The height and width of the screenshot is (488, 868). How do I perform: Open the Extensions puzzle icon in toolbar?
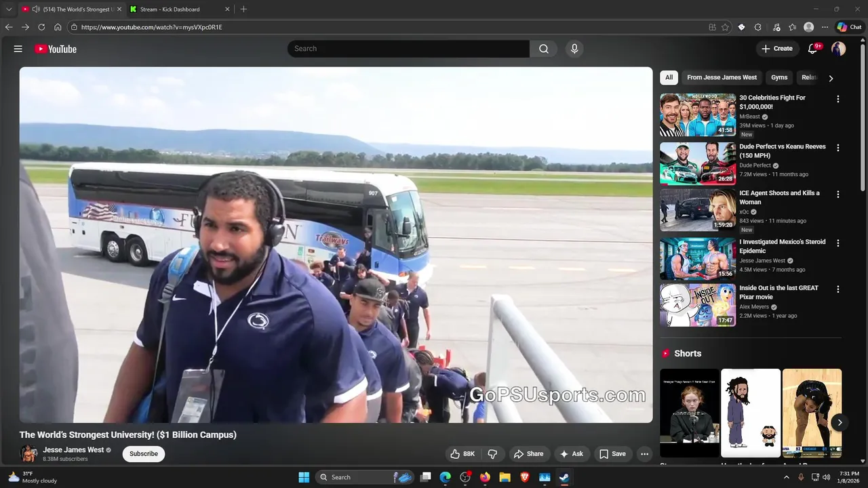(x=757, y=27)
